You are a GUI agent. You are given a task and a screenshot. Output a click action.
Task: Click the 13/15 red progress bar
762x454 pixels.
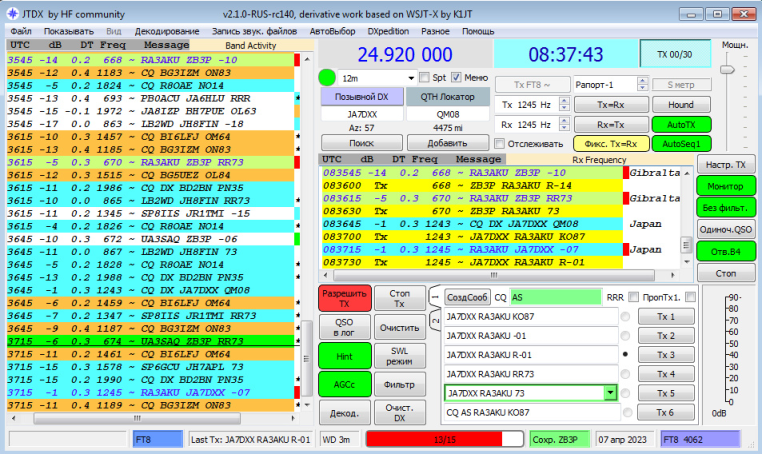445,439
